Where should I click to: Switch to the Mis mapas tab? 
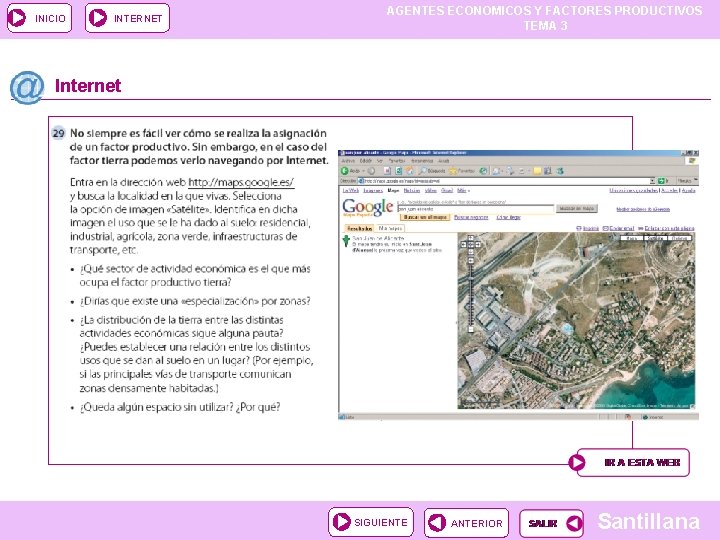pyautogui.click(x=390, y=228)
